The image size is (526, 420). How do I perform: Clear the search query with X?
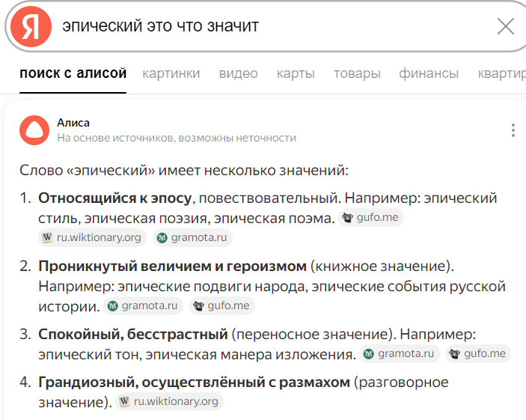[x=506, y=26]
